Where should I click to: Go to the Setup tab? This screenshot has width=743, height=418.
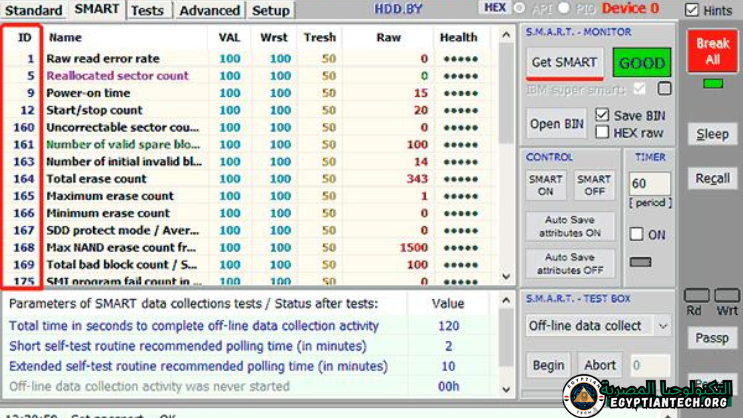[270, 10]
